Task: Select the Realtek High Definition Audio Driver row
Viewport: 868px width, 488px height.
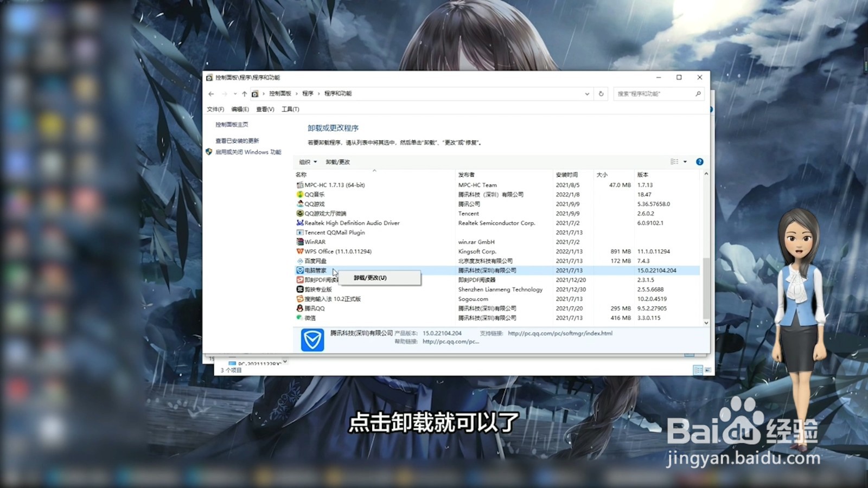Action: click(497, 223)
